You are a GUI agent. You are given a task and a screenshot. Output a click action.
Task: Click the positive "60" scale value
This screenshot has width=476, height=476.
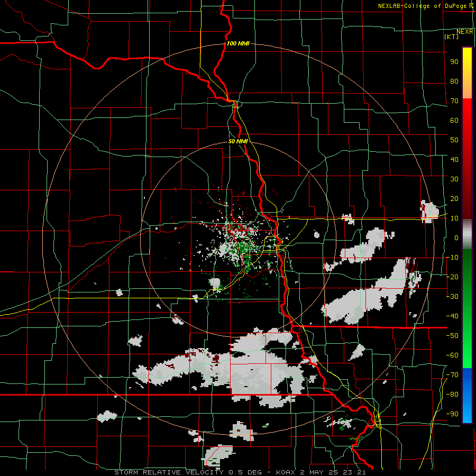point(454,121)
